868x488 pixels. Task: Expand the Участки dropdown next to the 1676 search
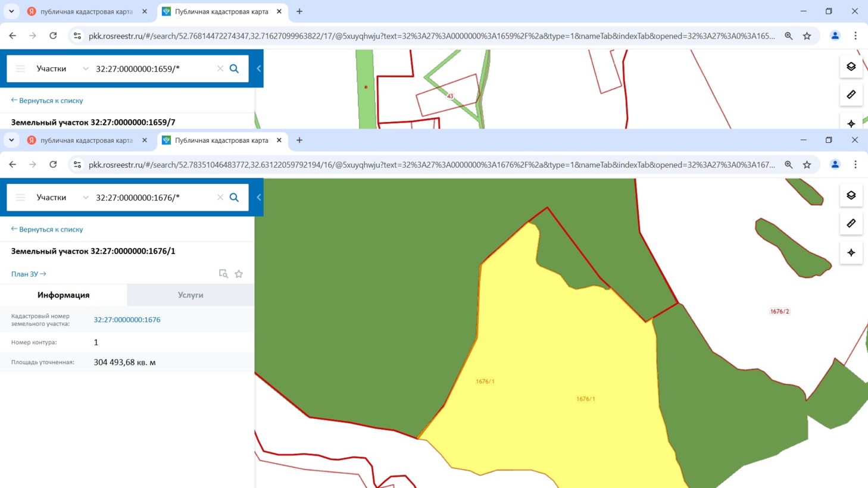click(85, 198)
